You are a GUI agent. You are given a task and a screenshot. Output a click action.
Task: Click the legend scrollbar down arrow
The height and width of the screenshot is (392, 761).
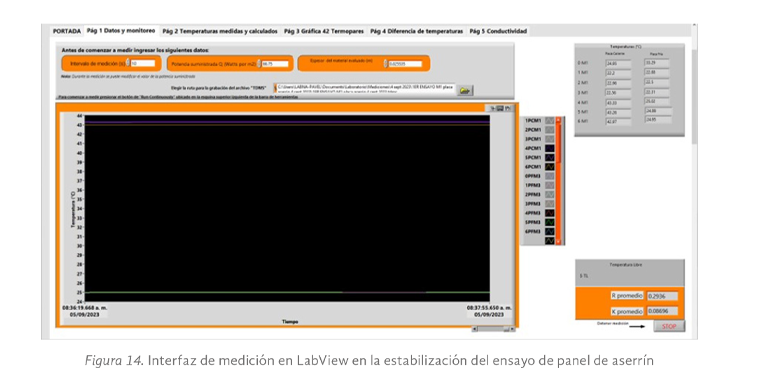559,241
